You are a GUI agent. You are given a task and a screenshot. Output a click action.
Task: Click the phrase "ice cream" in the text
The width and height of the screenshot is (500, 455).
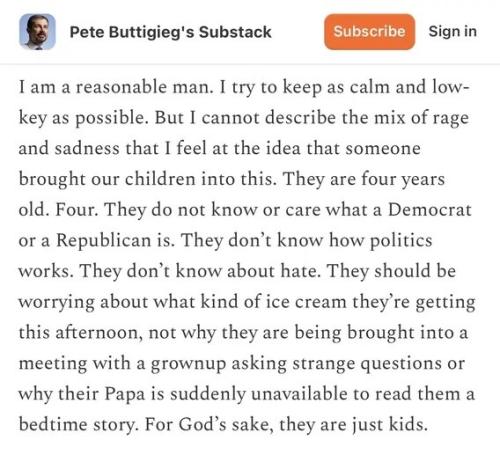pos(306,302)
